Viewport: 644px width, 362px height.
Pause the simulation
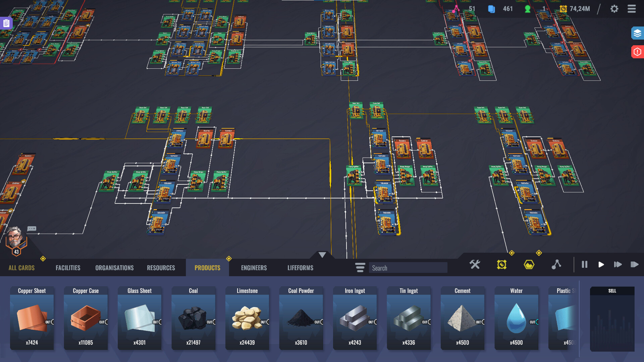click(585, 264)
